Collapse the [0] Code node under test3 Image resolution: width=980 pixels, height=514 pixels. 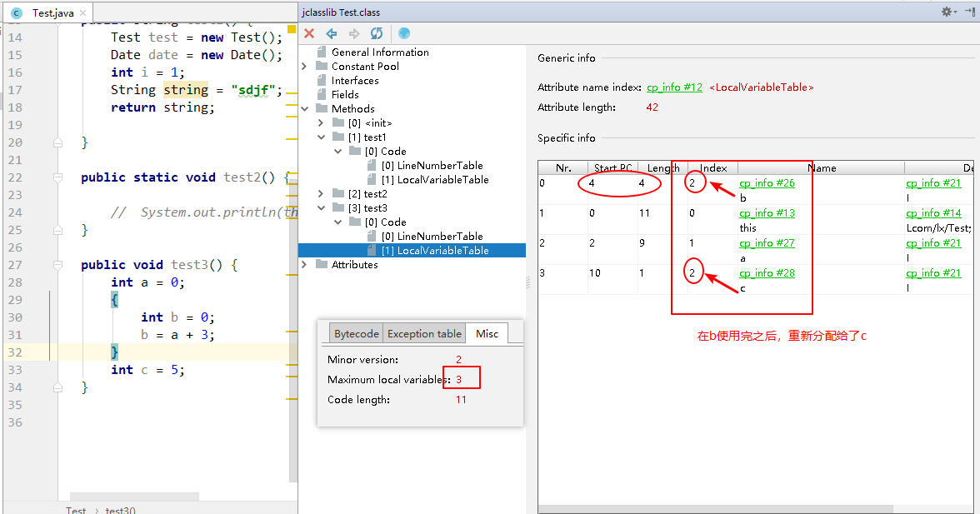tap(338, 222)
